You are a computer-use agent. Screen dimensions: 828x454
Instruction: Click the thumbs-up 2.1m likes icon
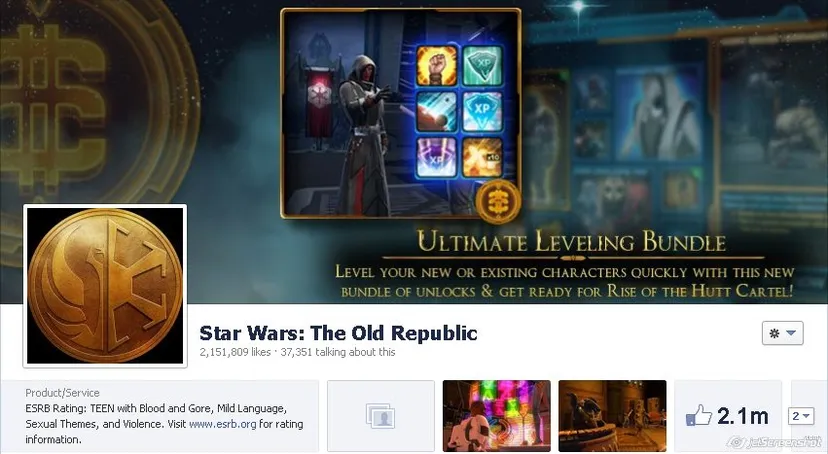coord(728,416)
